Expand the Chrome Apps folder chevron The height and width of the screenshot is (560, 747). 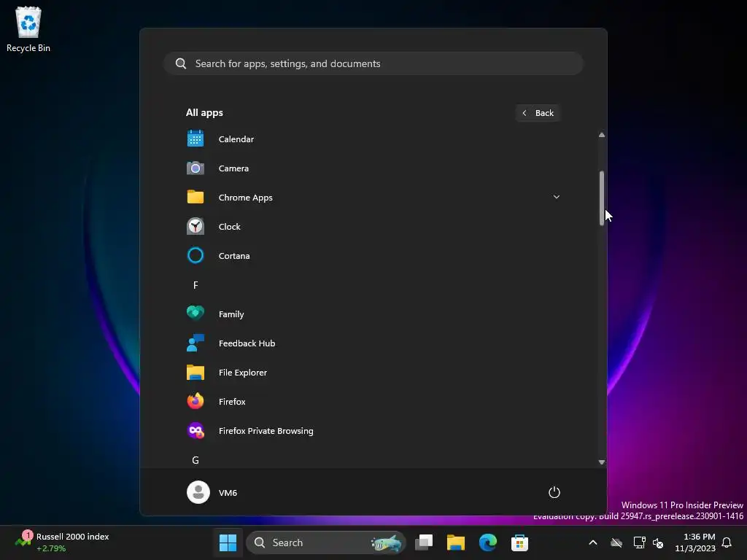point(556,197)
